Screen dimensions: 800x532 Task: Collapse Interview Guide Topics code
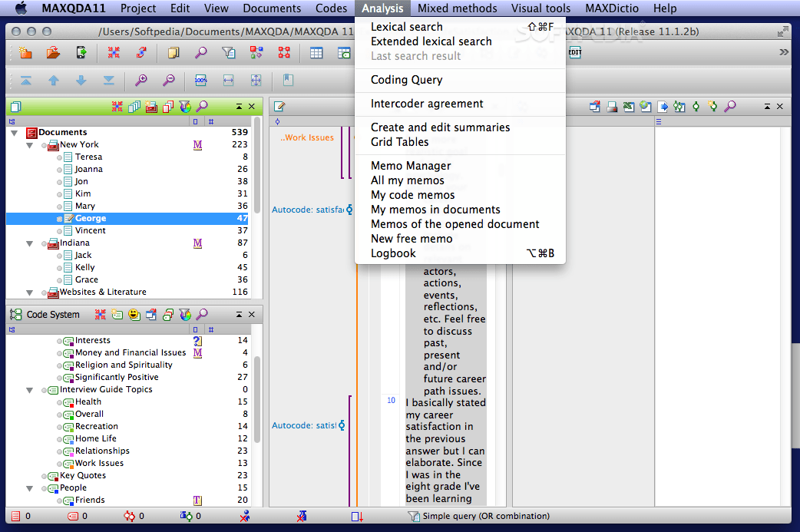point(30,390)
